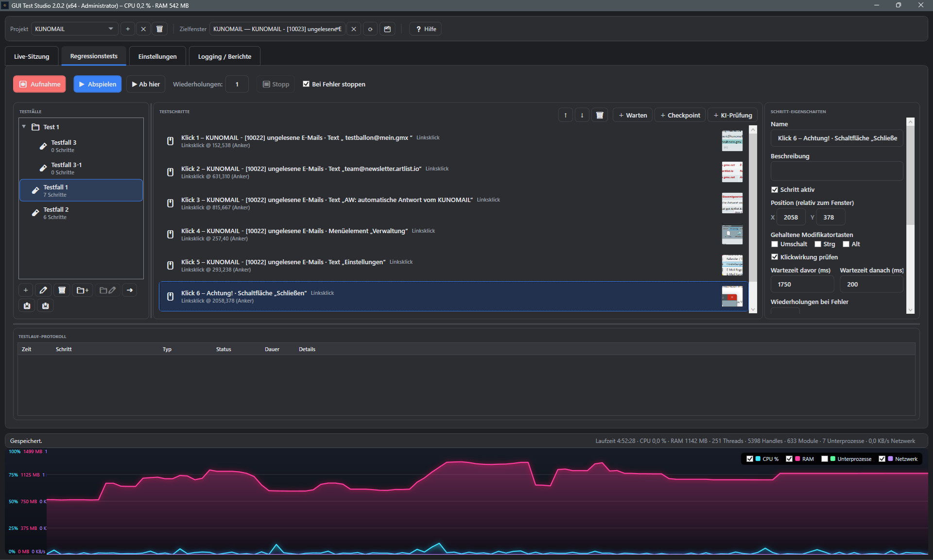Add a new test case with the plus icon below Testfälle
Image resolution: width=933 pixels, height=560 pixels.
point(26,290)
